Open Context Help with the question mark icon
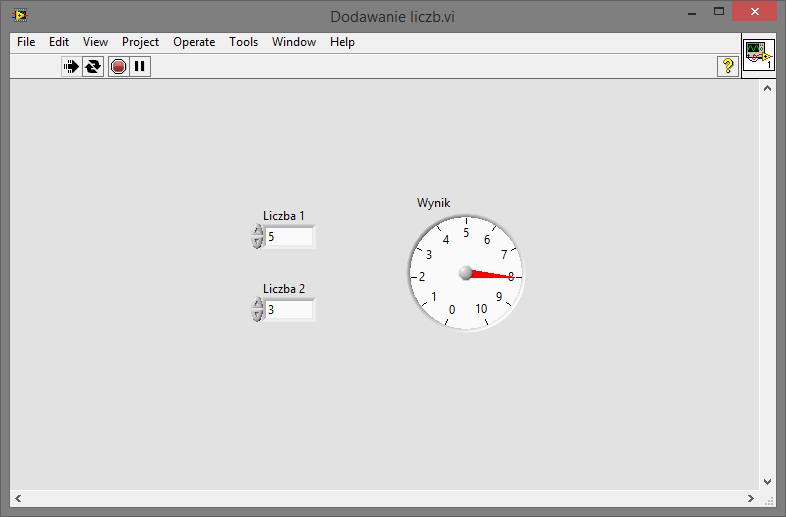This screenshot has width=786, height=517. pyautogui.click(x=727, y=66)
